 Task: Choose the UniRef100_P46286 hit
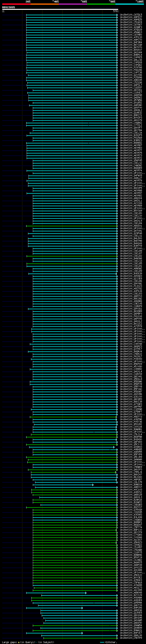point(131,70)
